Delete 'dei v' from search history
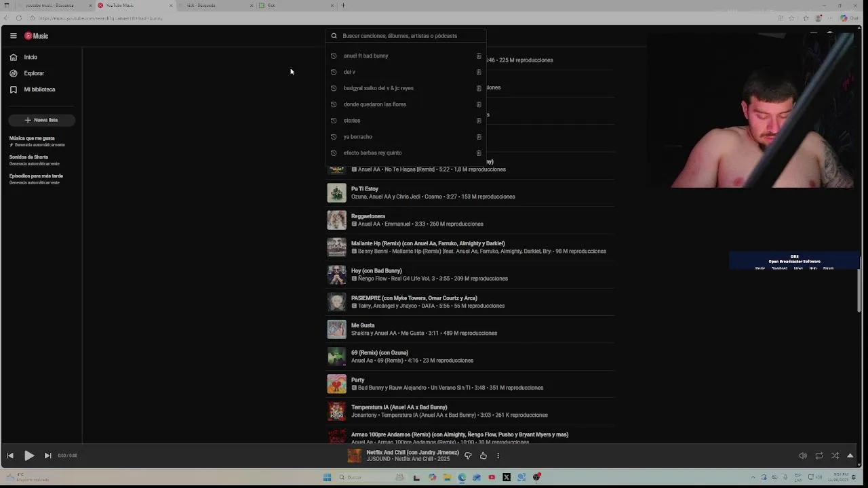This screenshot has height=488, width=868. click(x=479, y=72)
